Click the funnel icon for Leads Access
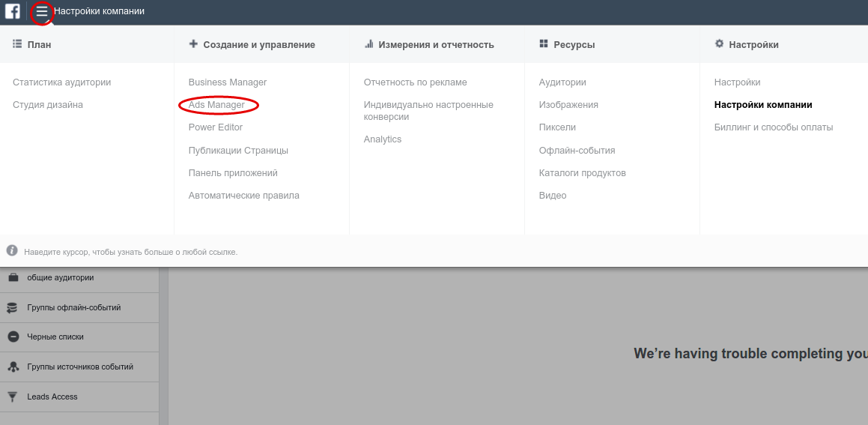The height and width of the screenshot is (425, 868). [12, 397]
